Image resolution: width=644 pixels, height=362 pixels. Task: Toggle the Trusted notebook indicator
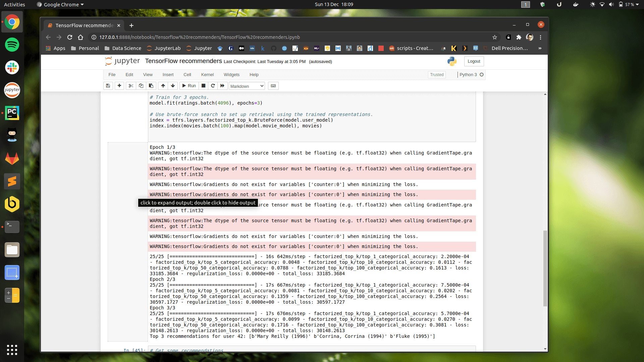pos(437,75)
